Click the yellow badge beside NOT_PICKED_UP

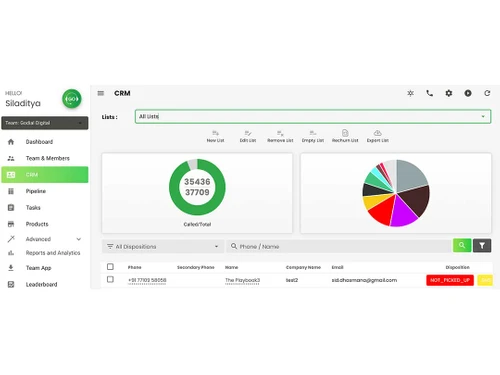pyautogui.click(x=485, y=280)
